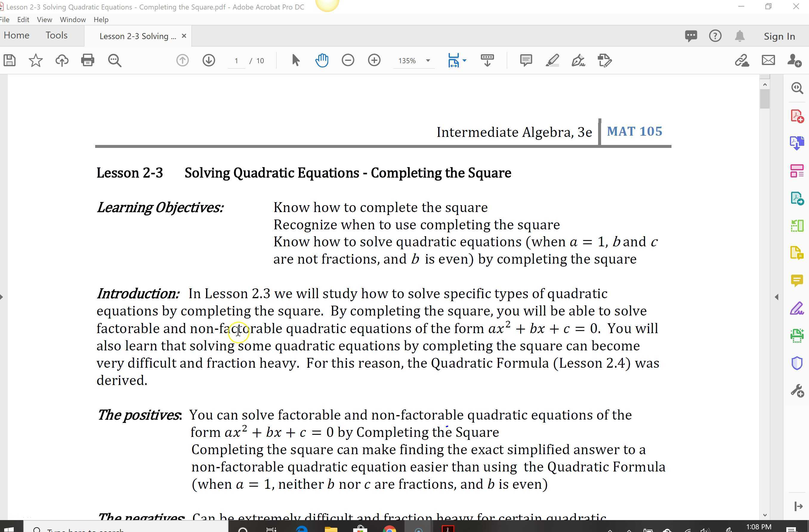Click the Print file icon

(x=88, y=61)
